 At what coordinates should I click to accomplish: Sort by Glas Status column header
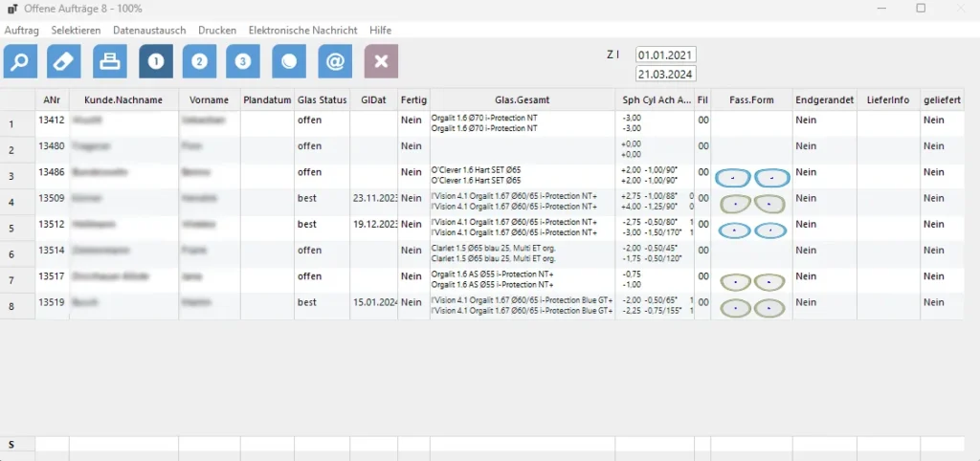tap(322, 100)
